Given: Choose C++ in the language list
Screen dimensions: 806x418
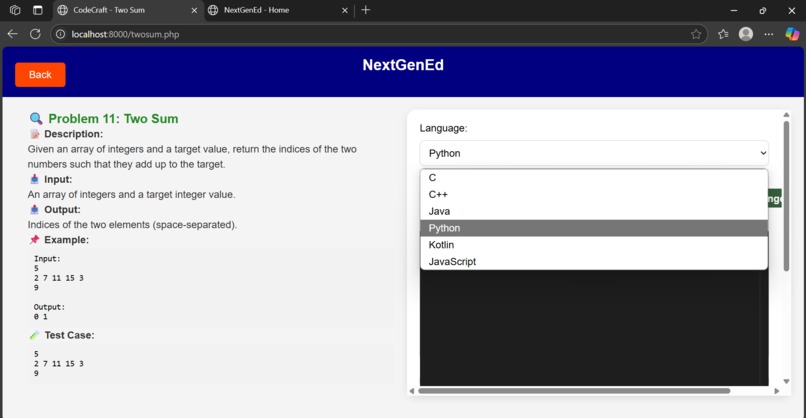Looking at the screenshot, I should [x=594, y=194].
